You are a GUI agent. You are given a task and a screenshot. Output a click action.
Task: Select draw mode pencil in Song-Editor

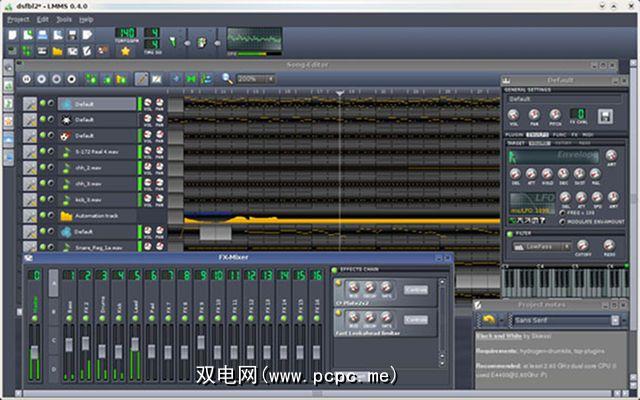pyautogui.click(x=140, y=78)
